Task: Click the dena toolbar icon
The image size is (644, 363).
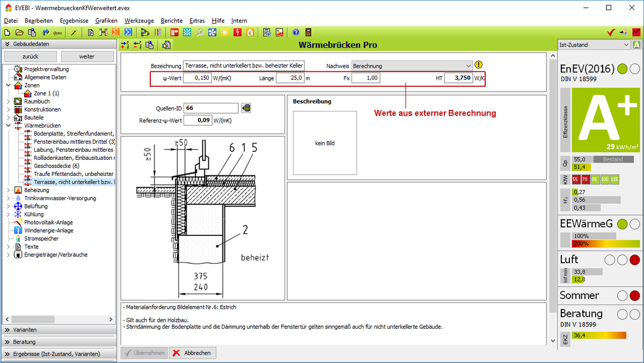Action: coord(57,32)
